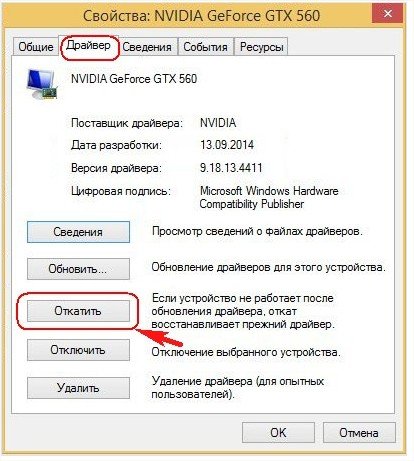
Task: Close the NVIDIA properties dialog
Action: coord(387,14)
